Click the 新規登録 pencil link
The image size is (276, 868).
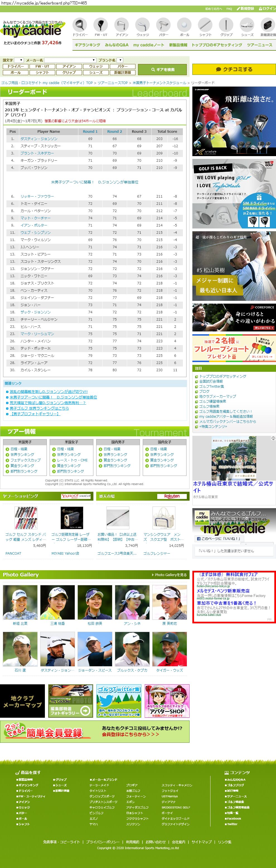click(245, 8)
